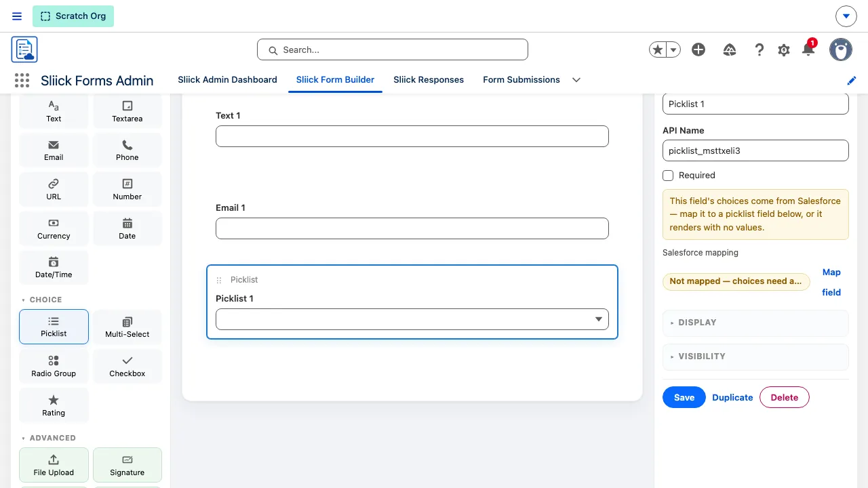Open the Setup gear menu
The image size is (868, 488).
pos(784,49)
